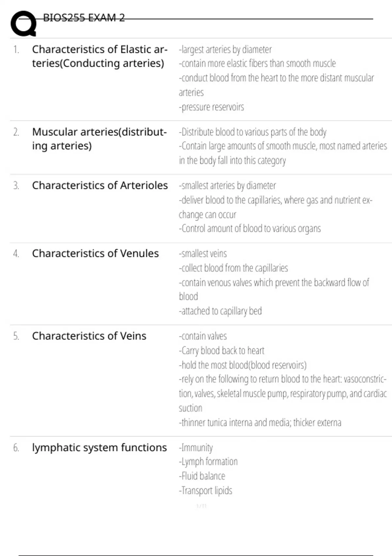Click the 'Immunity' definition line
The height and width of the screenshot is (556, 392).
click(x=196, y=447)
